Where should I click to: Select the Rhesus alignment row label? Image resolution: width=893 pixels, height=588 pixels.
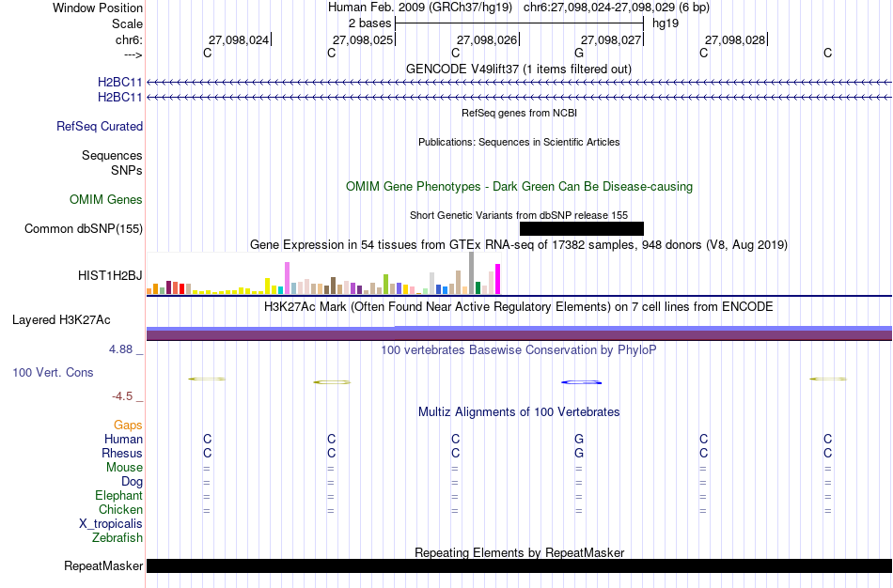pyautogui.click(x=122, y=453)
